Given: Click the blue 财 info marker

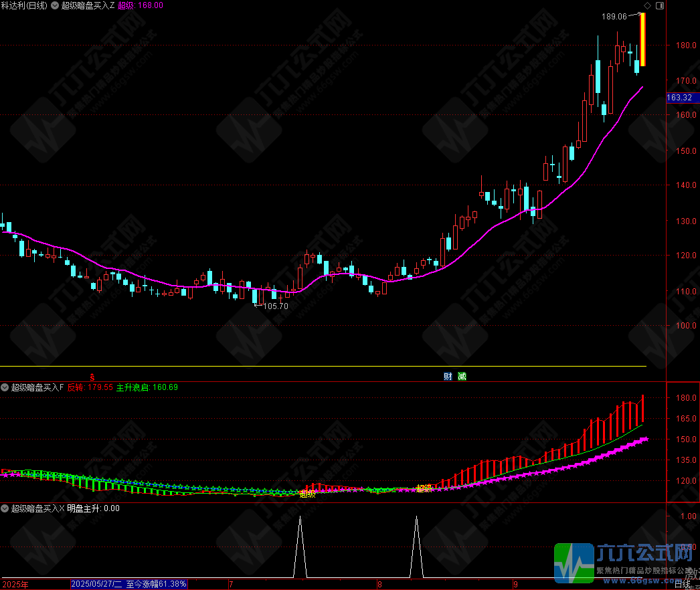Looking at the screenshot, I should [x=448, y=377].
